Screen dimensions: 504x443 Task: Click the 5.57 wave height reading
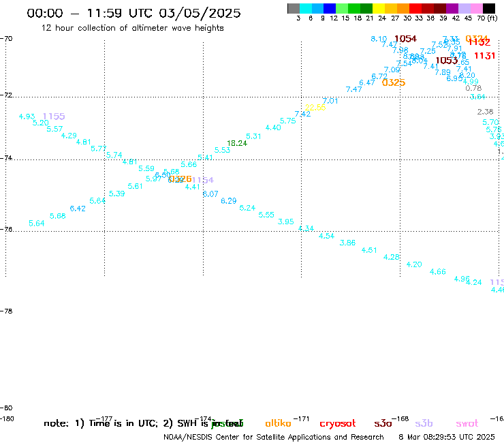(x=54, y=129)
